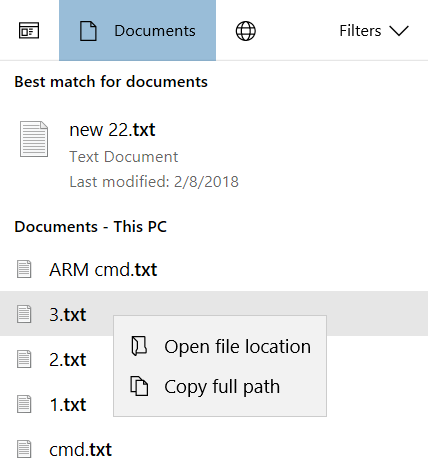The height and width of the screenshot is (474, 428).
Task: Select the Documents tab
Action: tap(137, 30)
